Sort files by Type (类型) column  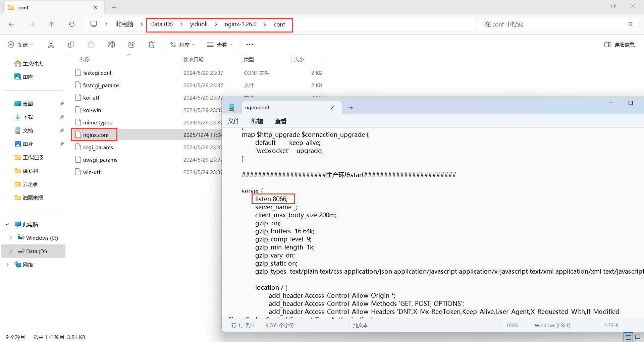tap(249, 59)
